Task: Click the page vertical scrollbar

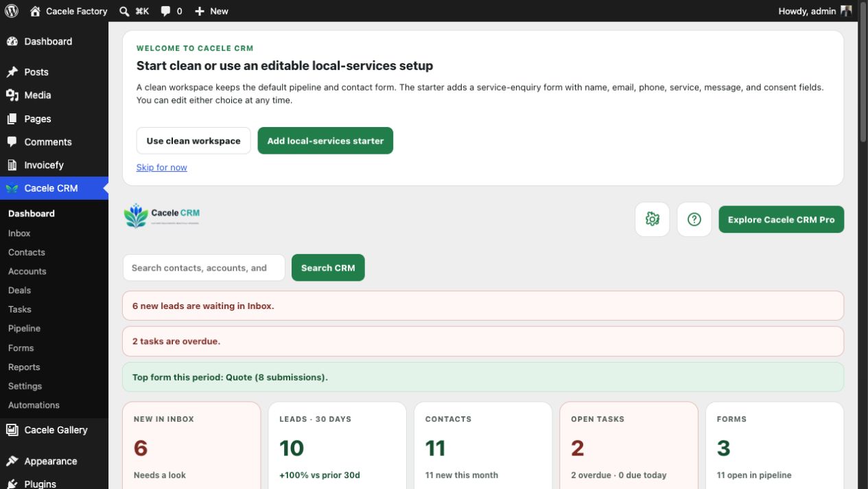Action: pos(863,71)
